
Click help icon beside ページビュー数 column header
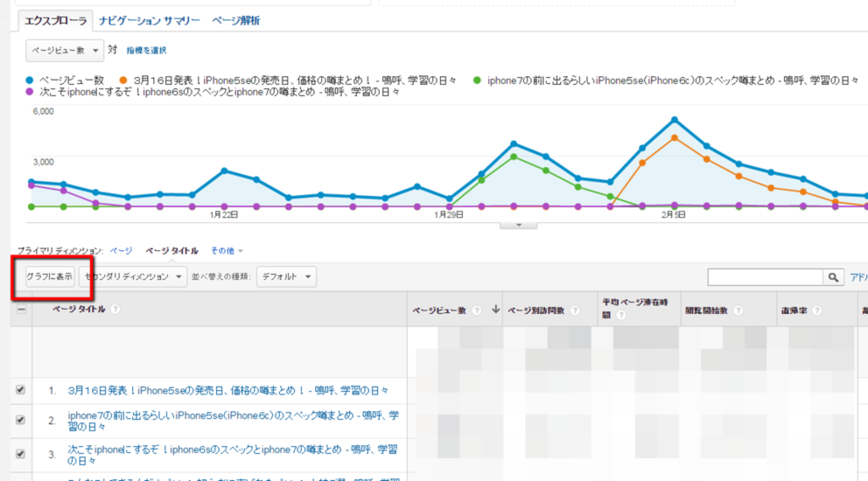coord(476,311)
